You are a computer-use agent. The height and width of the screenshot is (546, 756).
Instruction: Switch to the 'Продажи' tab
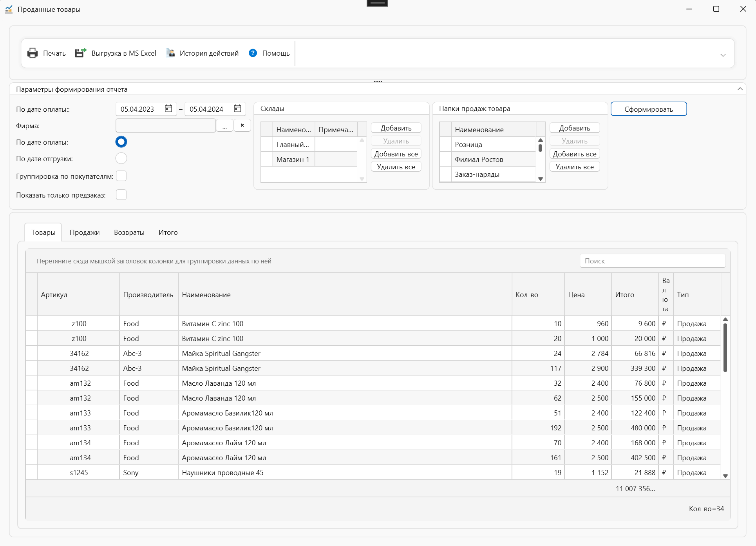pyautogui.click(x=85, y=232)
